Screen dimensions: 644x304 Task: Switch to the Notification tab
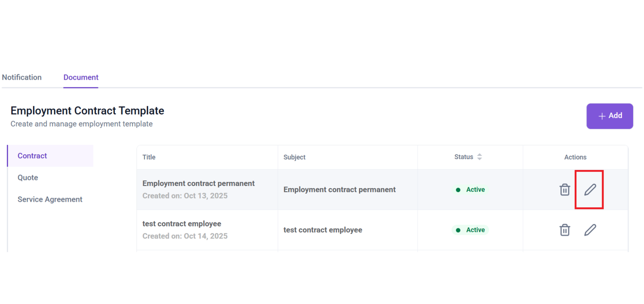22,77
